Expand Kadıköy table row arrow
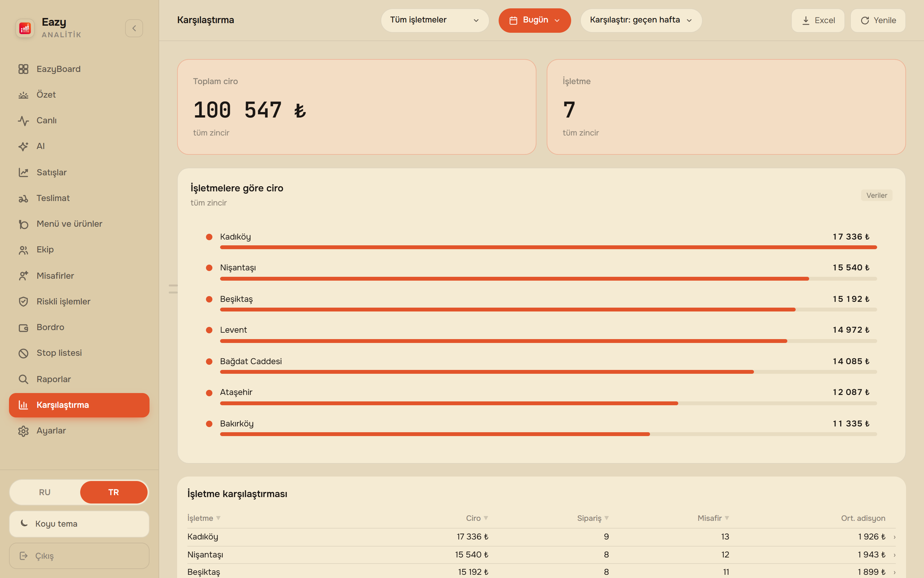The width and height of the screenshot is (924, 578). (x=894, y=537)
